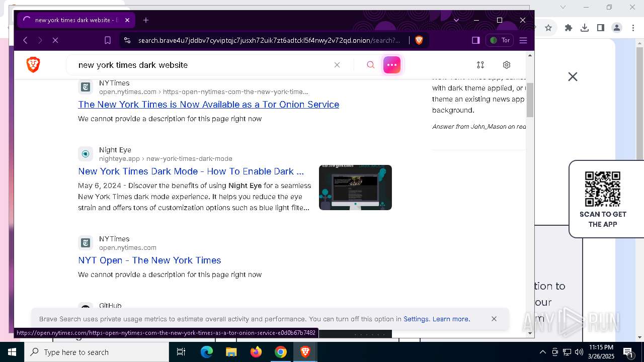Launch Firefox from the taskbar
The width and height of the screenshot is (644, 362).
tap(256, 352)
